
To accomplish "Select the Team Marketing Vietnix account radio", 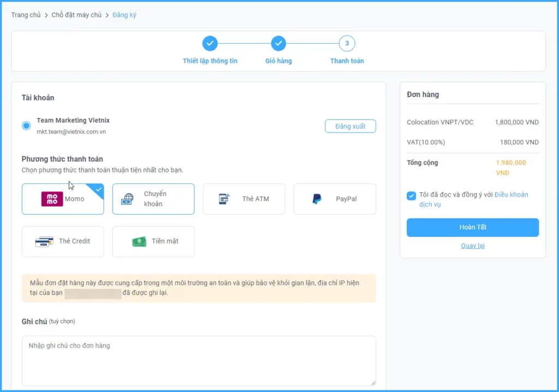I will coord(26,126).
